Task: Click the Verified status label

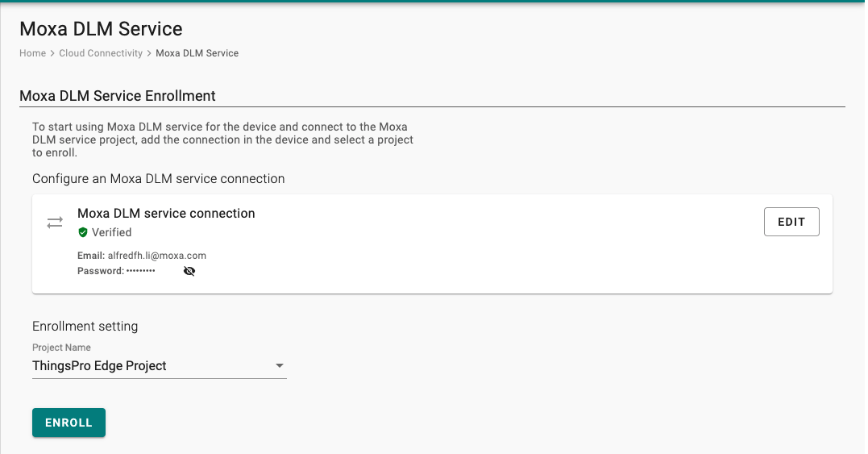Action: point(112,232)
